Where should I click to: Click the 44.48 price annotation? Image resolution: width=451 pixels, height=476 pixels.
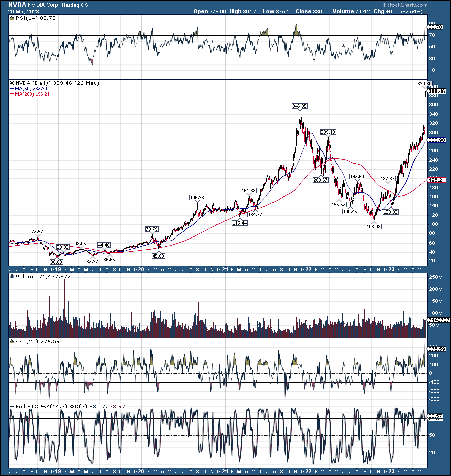104,245
